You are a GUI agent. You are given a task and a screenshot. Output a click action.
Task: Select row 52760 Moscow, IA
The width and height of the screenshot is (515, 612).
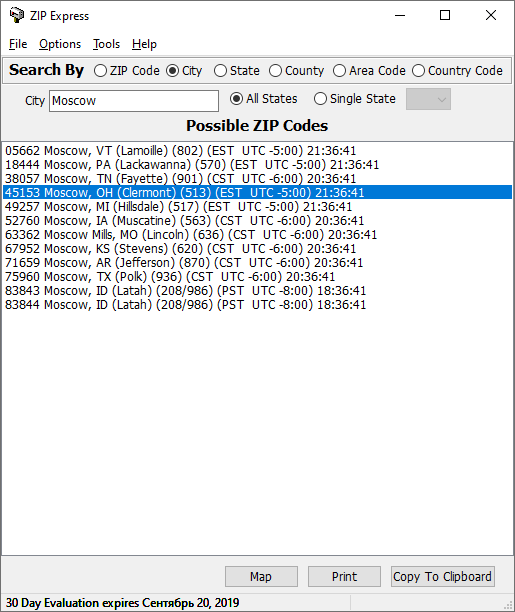tap(257, 221)
